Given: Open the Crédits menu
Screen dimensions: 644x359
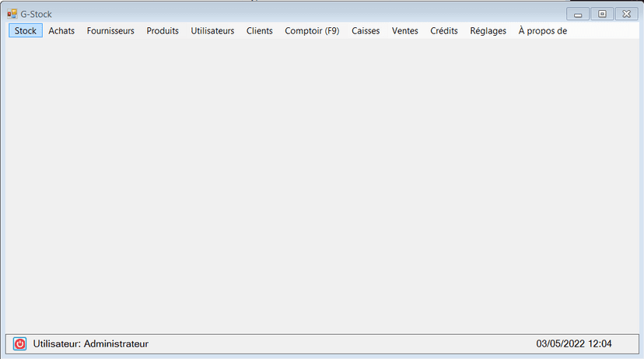Looking at the screenshot, I should (444, 31).
